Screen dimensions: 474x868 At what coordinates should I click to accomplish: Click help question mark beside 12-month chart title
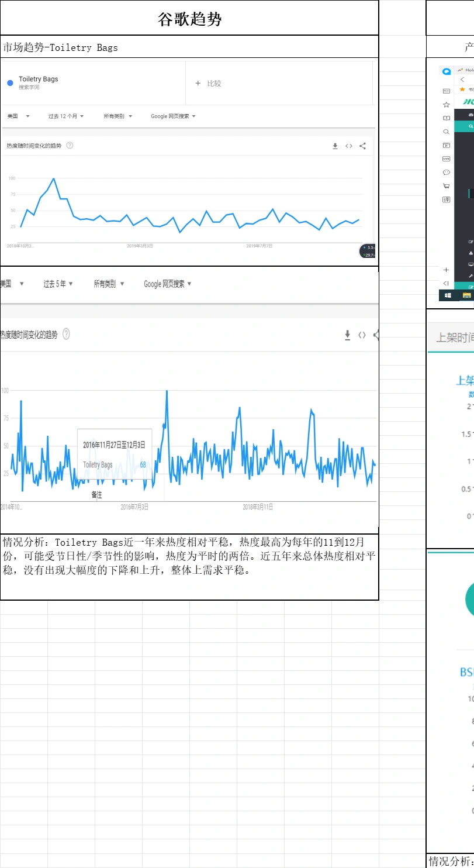pos(70,145)
